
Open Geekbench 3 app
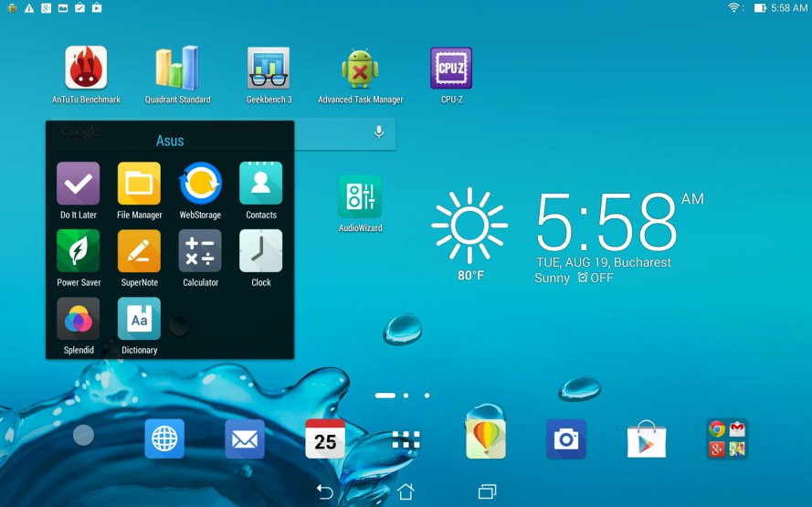[269, 69]
